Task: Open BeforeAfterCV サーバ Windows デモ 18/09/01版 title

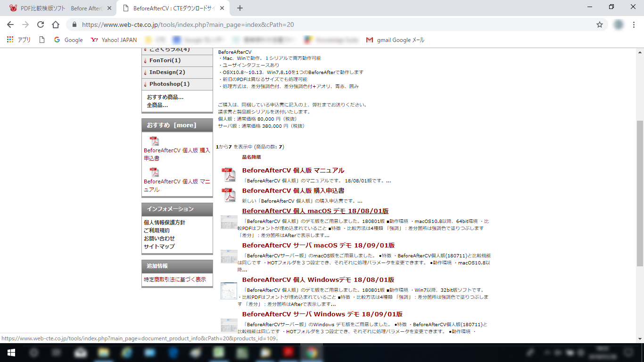Action: click(322, 314)
